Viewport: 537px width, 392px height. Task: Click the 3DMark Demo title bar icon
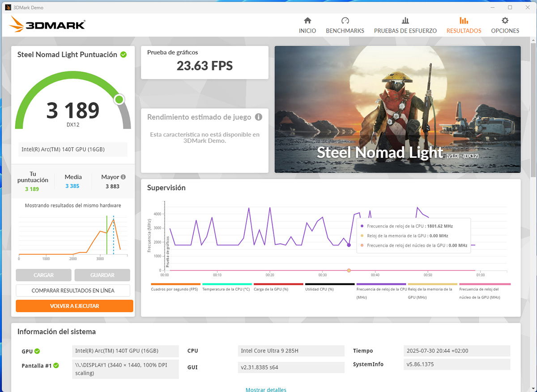(8, 8)
